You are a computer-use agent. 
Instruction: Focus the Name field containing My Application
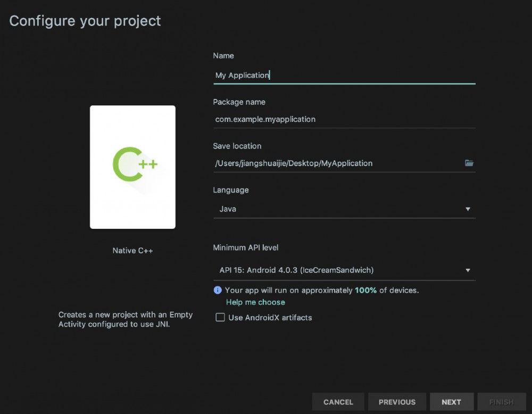344,75
